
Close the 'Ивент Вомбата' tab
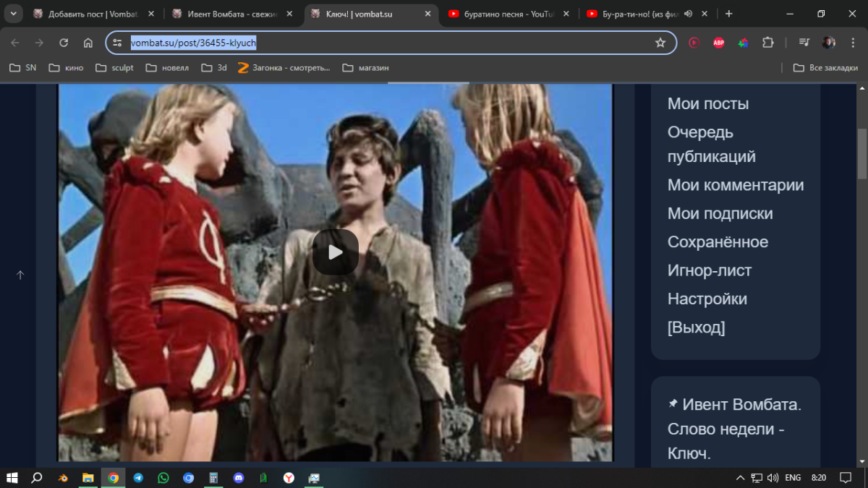pos(289,14)
